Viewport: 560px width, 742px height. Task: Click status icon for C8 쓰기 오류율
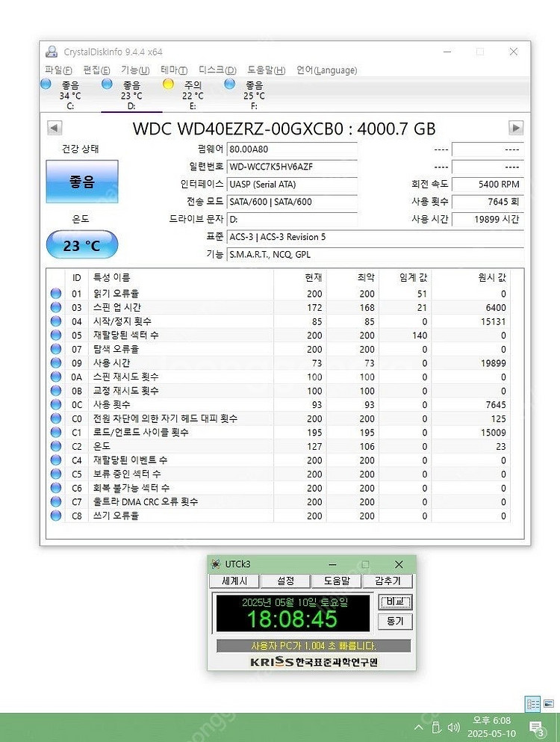pyautogui.click(x=56, y=516)
